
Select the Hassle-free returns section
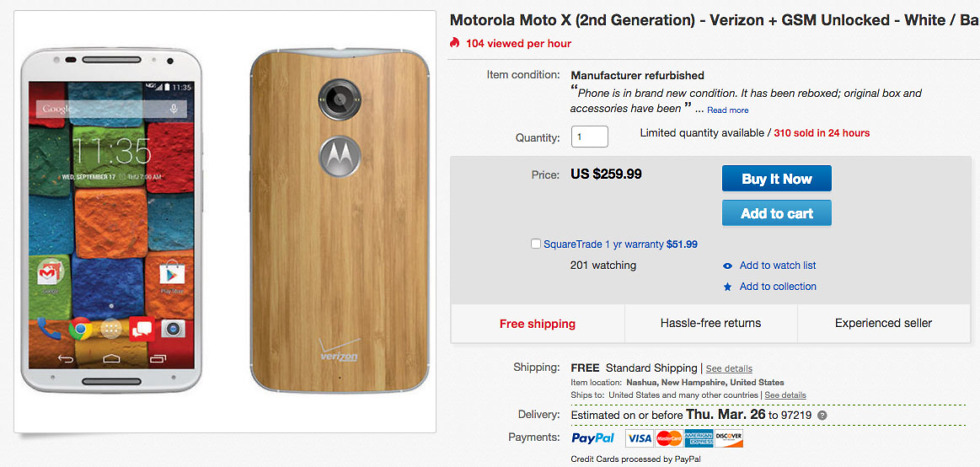click(711, 323)
